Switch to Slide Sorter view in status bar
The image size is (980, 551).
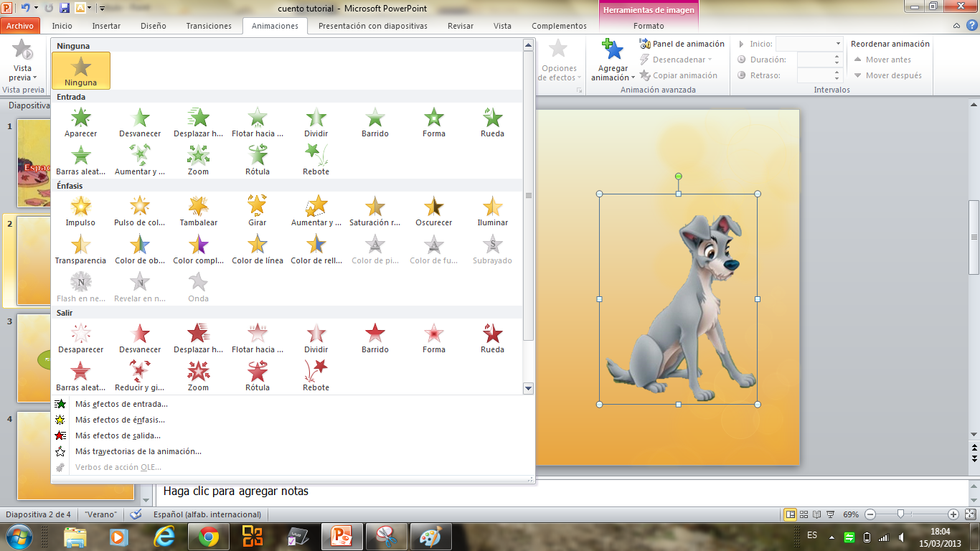click(804, 514)
